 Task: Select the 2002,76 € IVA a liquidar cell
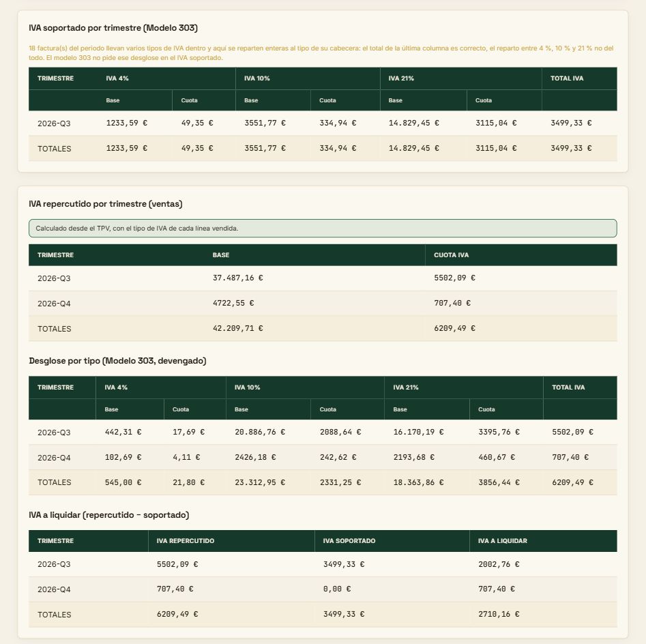(x=499, y=564)
